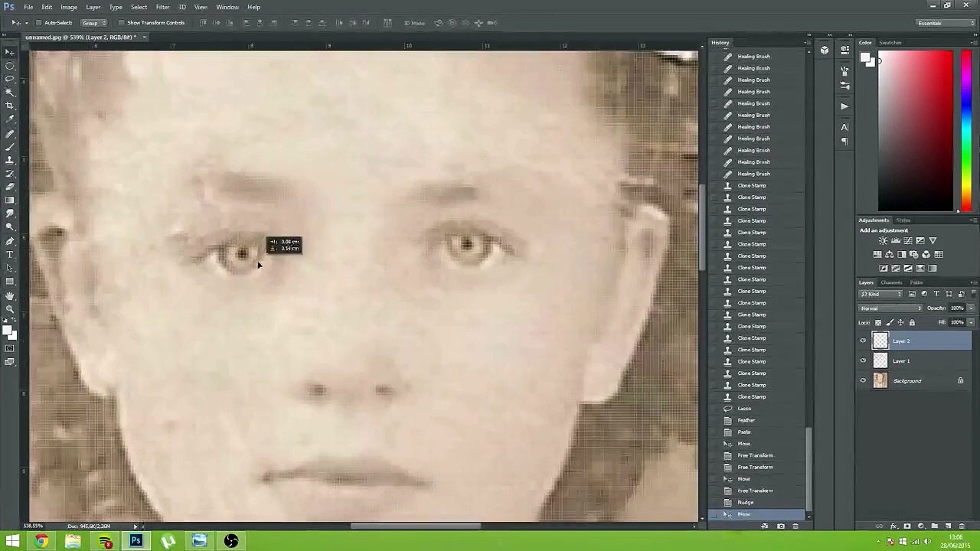The height and width of the screenshot is (551, 980).
Task: Create a new layer icon
Action: pos(948,526)
